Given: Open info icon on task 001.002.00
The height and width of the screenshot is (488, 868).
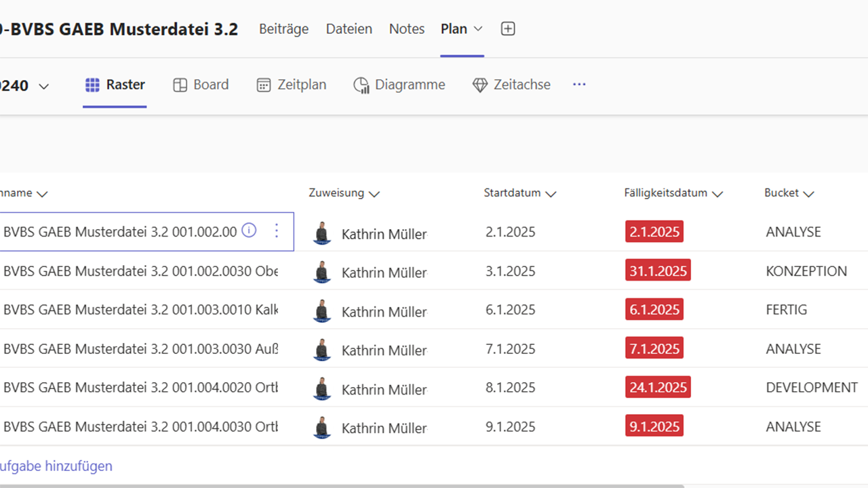Looking at the screenshot, I should 249,231.
